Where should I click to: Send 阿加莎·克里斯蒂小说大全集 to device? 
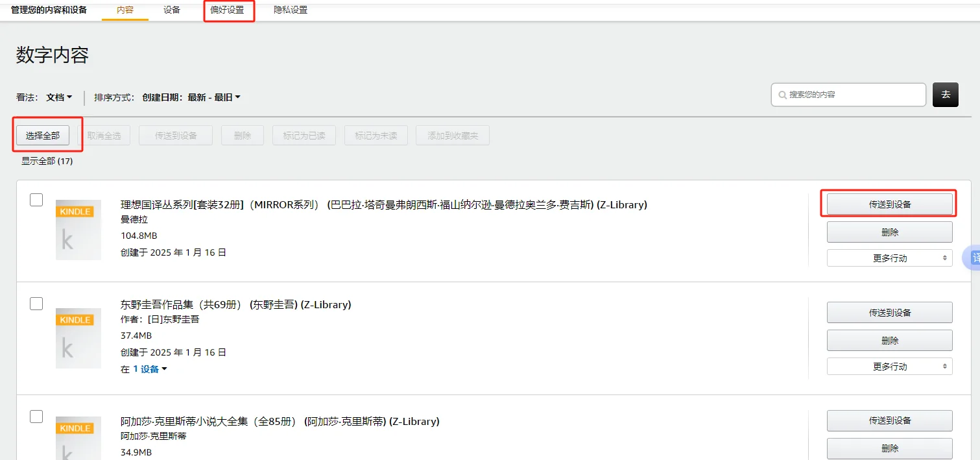(890, 420)
